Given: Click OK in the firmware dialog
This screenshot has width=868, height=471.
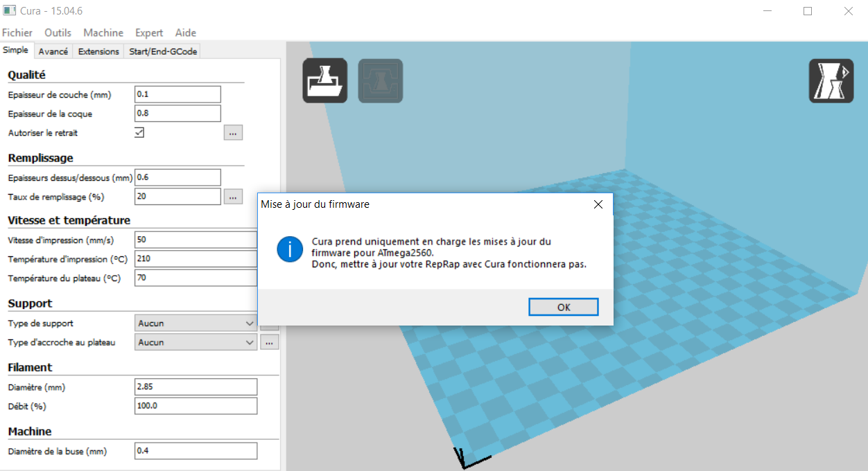Looking at the screenshot, I should pos(564,307).
